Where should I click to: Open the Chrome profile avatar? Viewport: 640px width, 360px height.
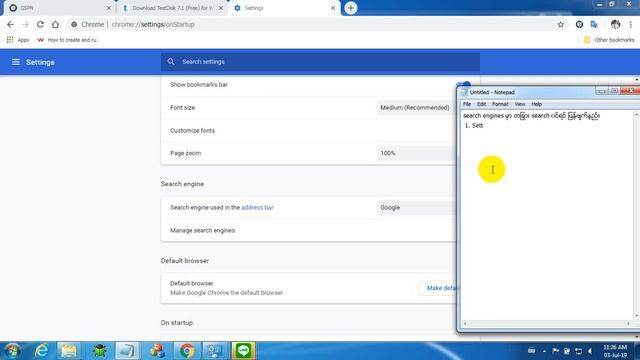(616, 24)
